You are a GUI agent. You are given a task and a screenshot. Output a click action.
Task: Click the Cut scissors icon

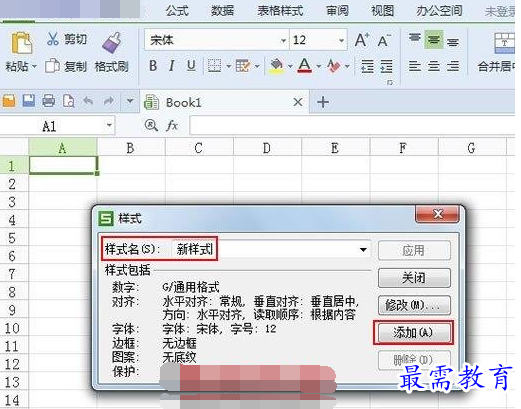pyautogui.click(x=53, y=39)
